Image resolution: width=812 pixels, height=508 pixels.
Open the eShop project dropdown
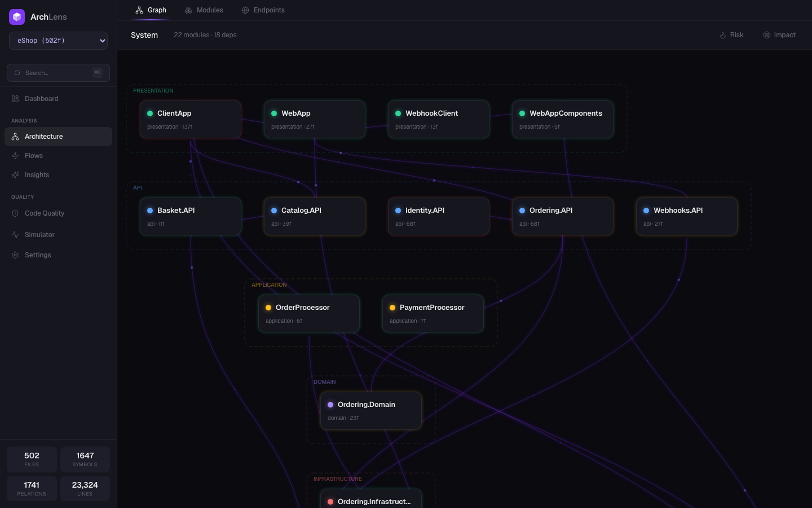tap(58, 41)
